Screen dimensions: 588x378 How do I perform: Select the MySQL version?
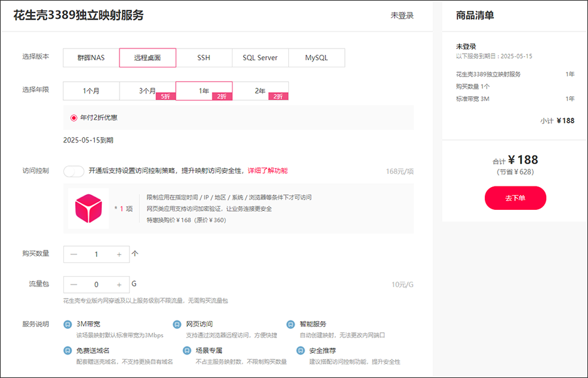(316, 58)
